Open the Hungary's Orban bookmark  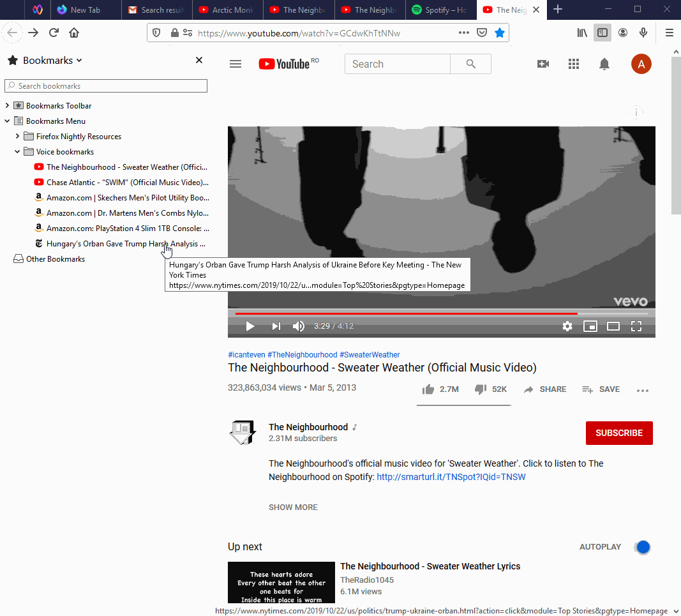120,244
